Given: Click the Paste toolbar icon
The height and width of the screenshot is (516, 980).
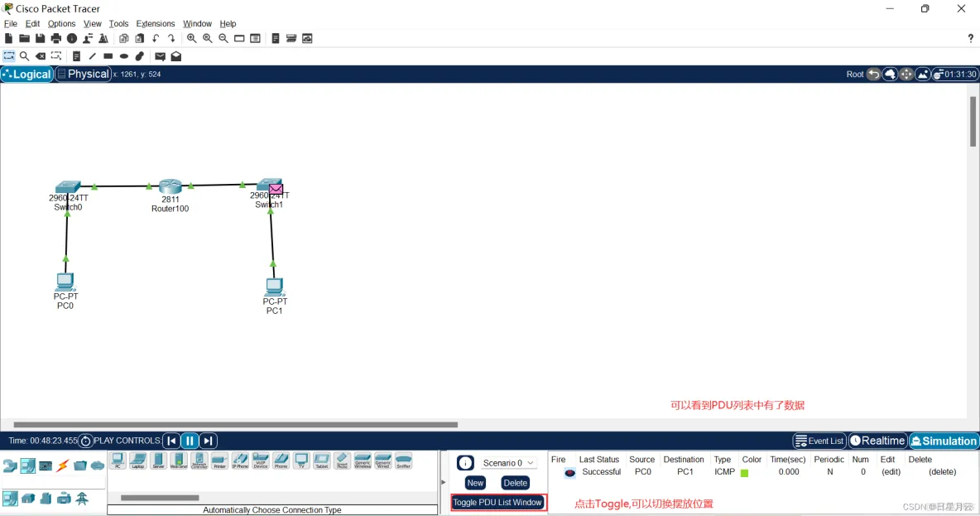Looking at the screenshot, I should click(x=139, y=39).
